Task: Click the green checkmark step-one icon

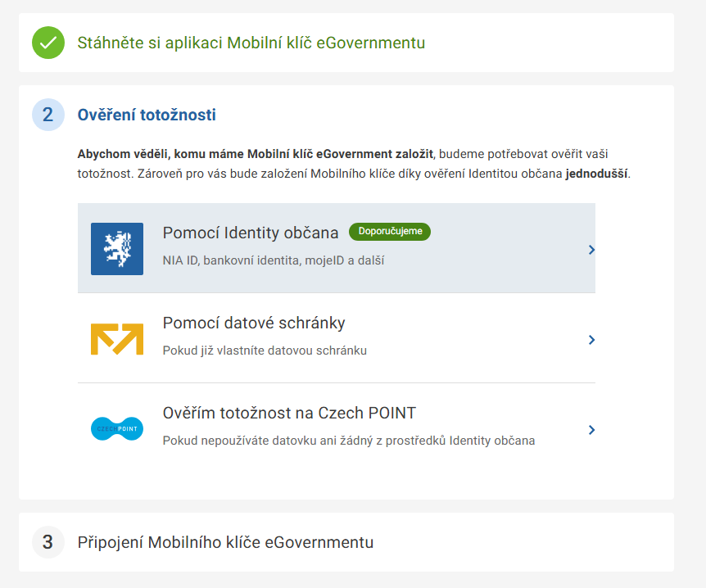Action: pos(48,43)
